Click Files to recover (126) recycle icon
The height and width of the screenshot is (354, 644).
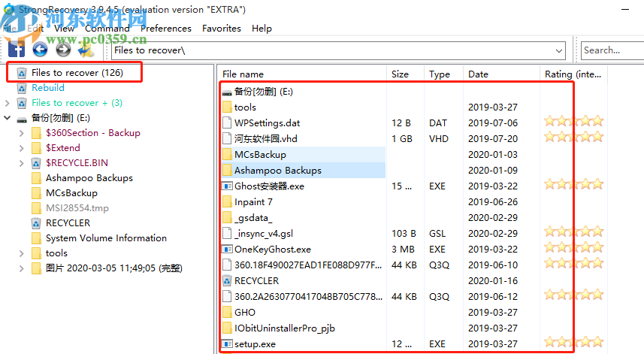coord(22,73)
